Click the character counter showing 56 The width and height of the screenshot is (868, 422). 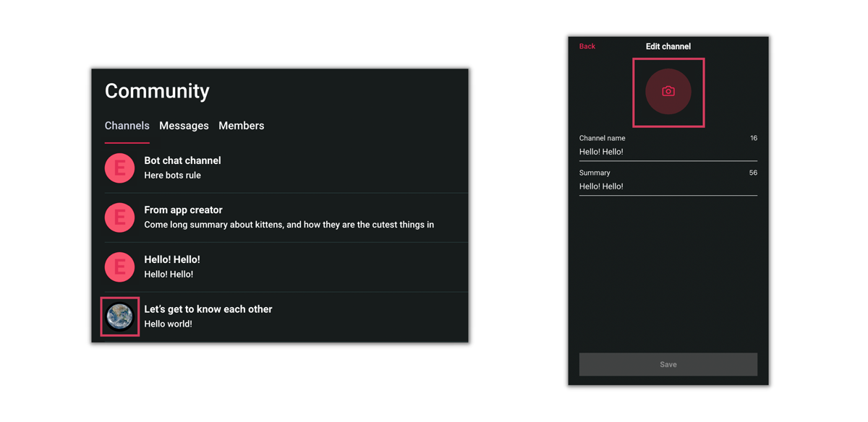coord(753,173)
